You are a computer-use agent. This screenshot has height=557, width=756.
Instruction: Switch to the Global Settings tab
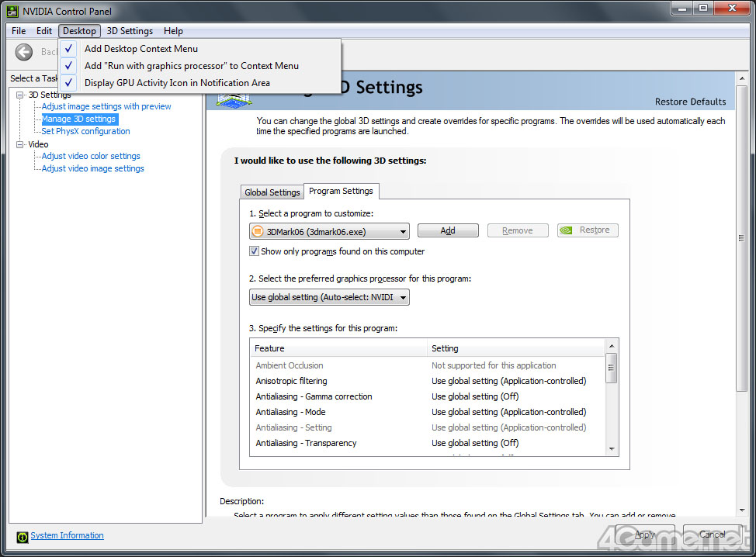coord(272,192)
